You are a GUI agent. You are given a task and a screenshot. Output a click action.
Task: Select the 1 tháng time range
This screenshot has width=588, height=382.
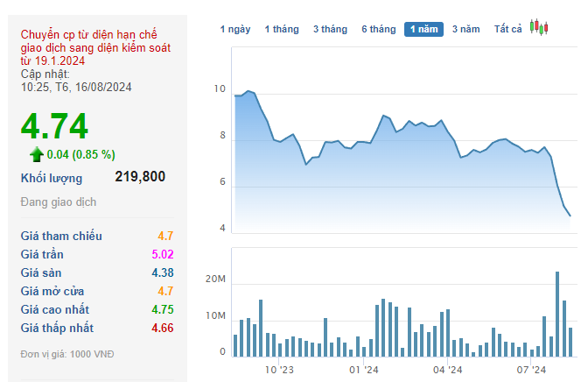pyautogui.click(x=282, y=29)
